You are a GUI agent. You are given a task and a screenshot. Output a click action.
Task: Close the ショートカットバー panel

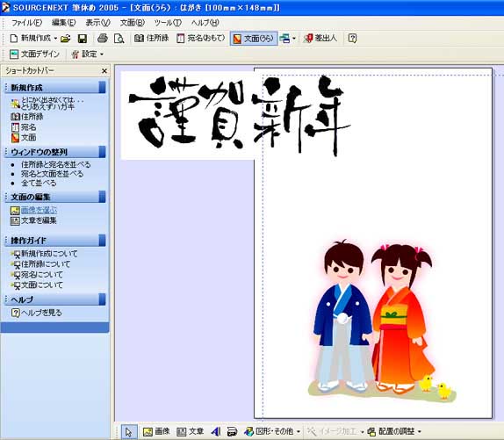pos(104,71)
